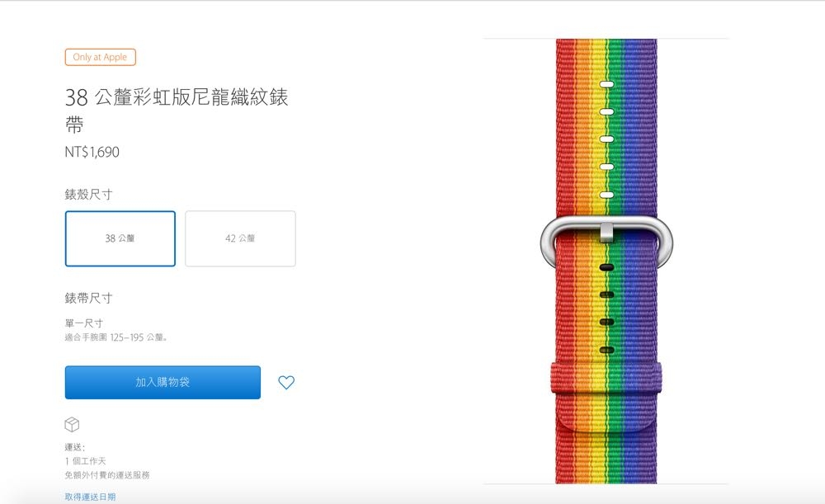
Task: Click the band's keeper loop below buckle
Action: 606,378
